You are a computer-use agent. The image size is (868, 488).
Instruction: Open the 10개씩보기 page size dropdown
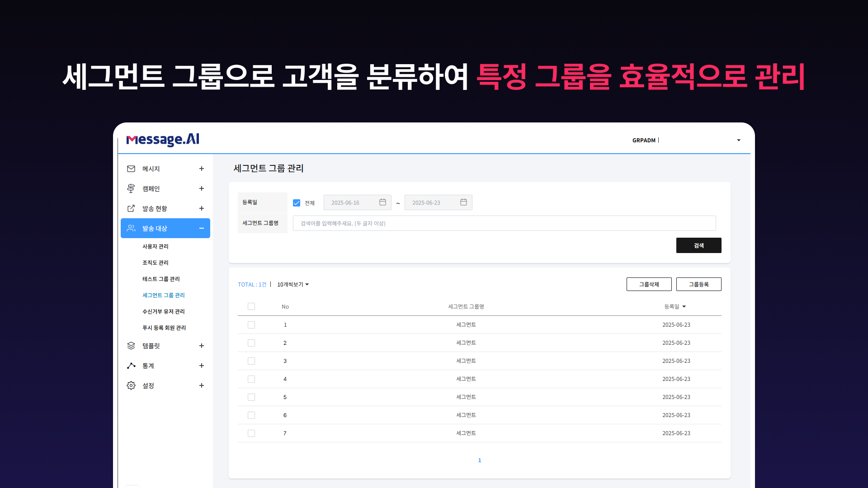293,284
